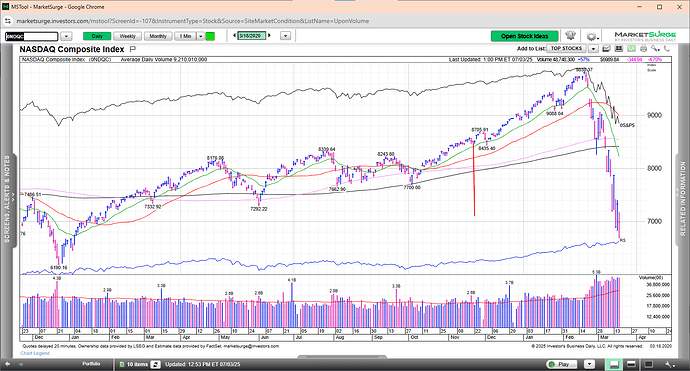The image size is (690, 371).
Task: Click the Play button
Action: [x=563, y=364]
